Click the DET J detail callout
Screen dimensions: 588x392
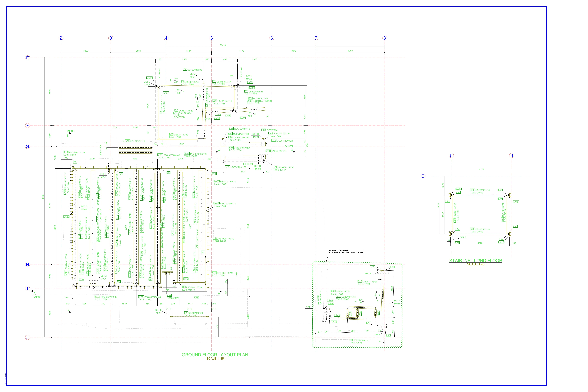point(192,74)
